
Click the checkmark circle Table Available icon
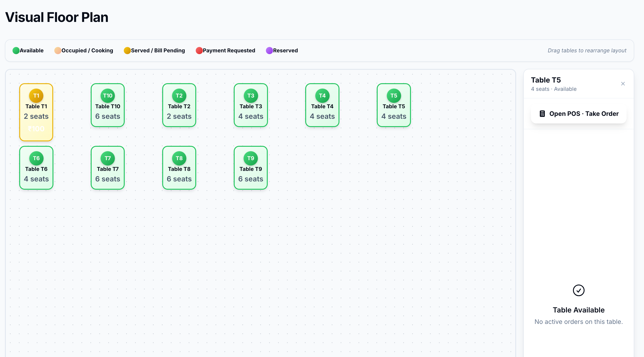coord(578,290)
